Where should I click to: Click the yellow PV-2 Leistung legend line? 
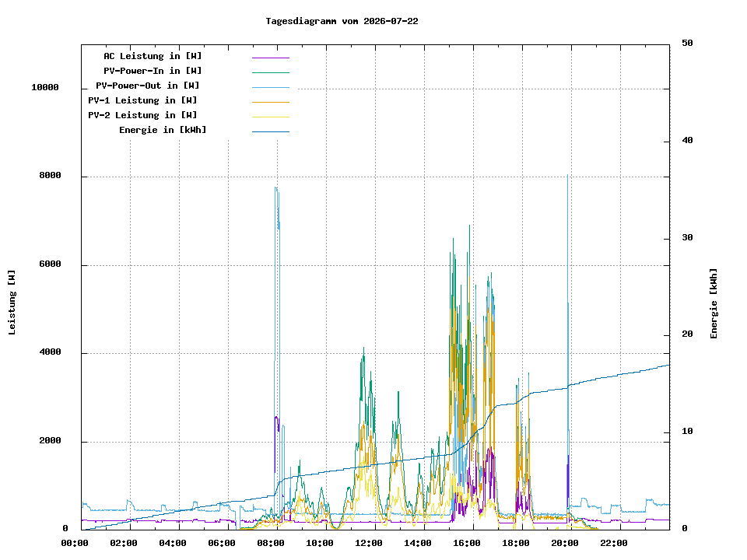[x=271, y=117]
